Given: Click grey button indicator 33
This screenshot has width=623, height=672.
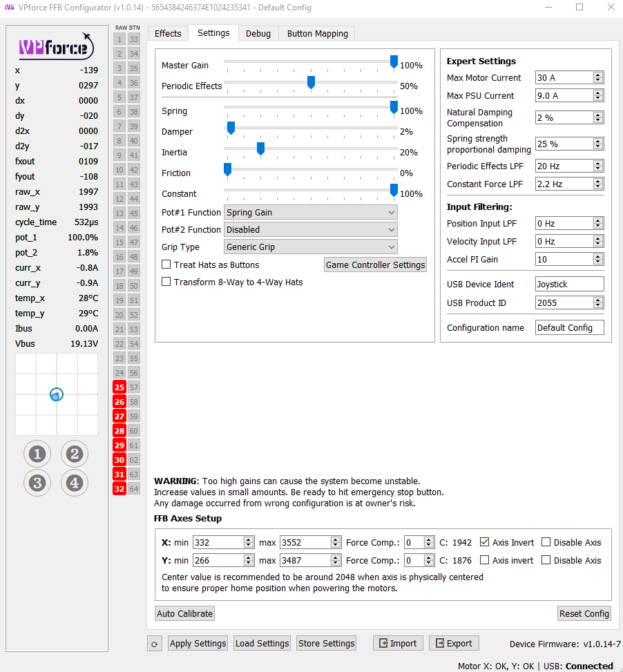Looking at the screenshot, I should pos(134,39).
